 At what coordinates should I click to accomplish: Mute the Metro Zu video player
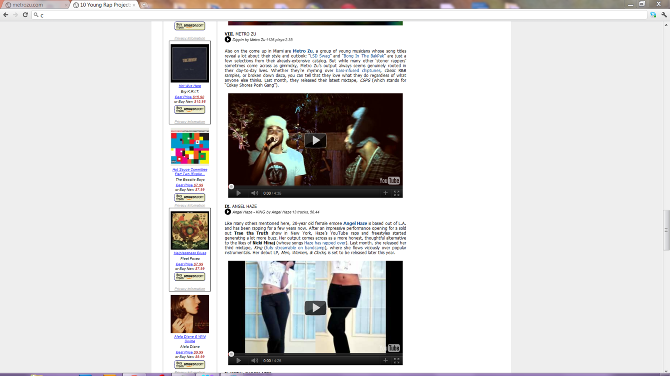click(254, 193)
